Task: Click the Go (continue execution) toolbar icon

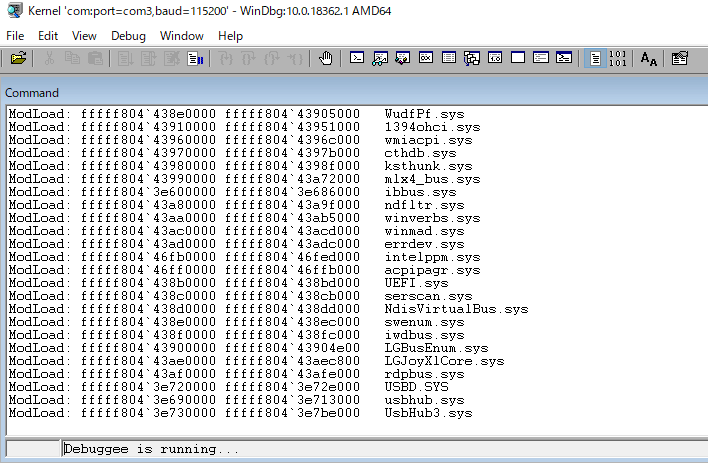Action: (x=126, y=58)
